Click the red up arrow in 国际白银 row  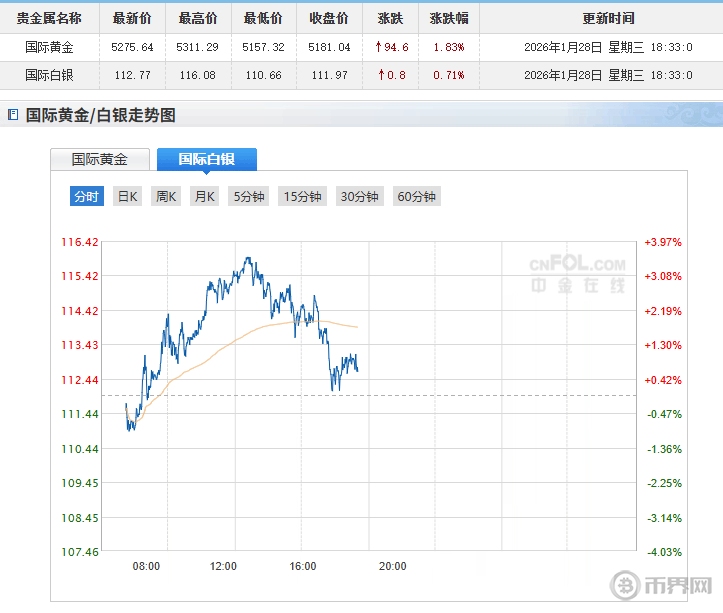(379, 75)
